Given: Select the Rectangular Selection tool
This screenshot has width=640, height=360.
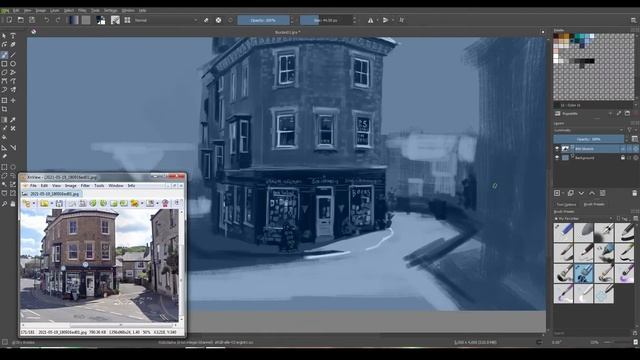Looking at the screenshot, I should pyautogui.click(x=4, y=167).
